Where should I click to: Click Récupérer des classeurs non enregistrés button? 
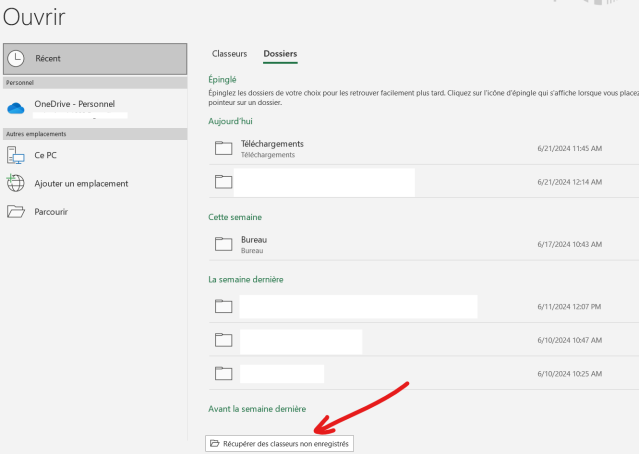(x=280, y=444)
